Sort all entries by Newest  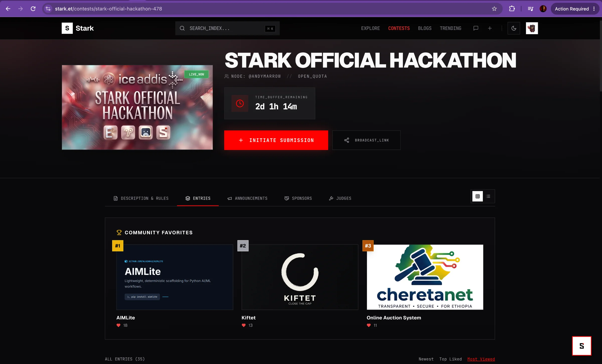(x=426, y=359)
